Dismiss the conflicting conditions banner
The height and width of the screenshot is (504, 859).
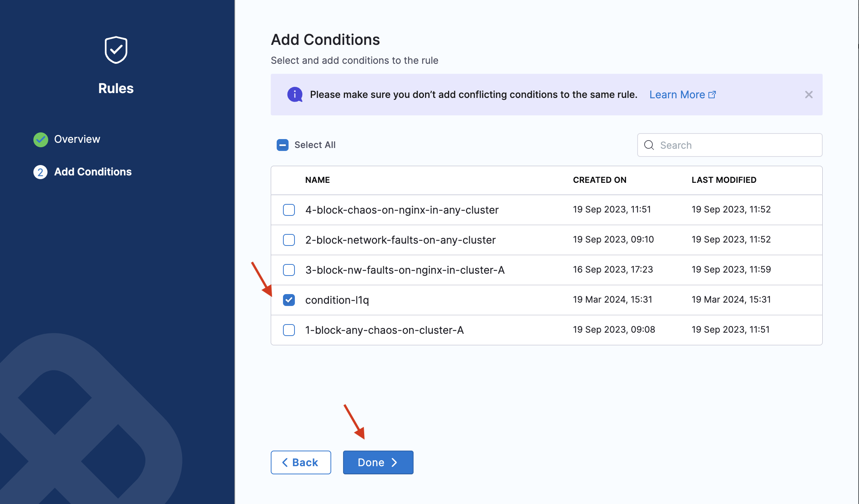(x=809, y=95)
